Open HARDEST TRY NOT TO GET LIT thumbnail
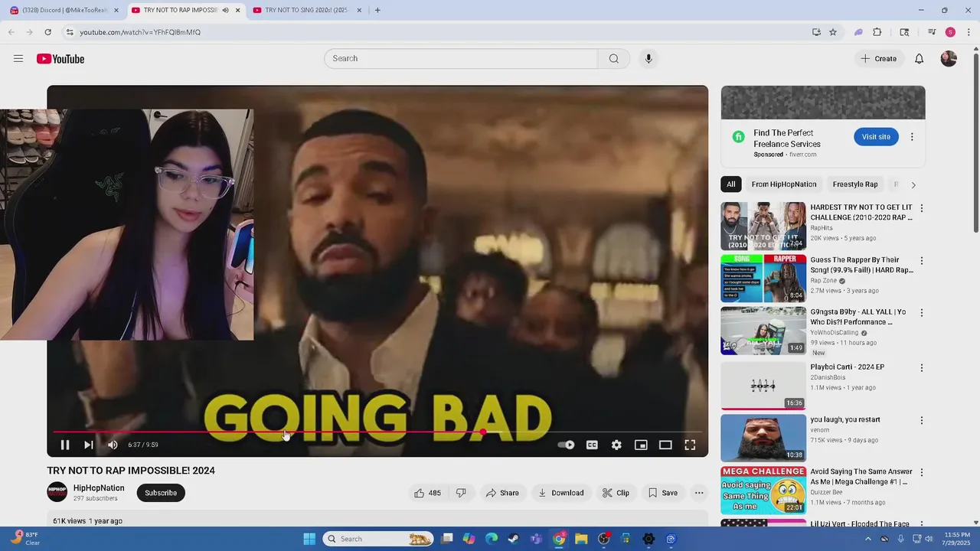Image resolution: width=980 pixels, height=551 pixels. [763, 226]
